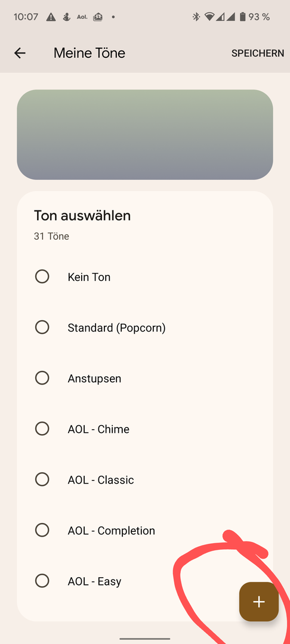Viewport: 290px width, 644px height.
Task: Select the Standard (Popcorn) radio button
Action: pos(42,327)
